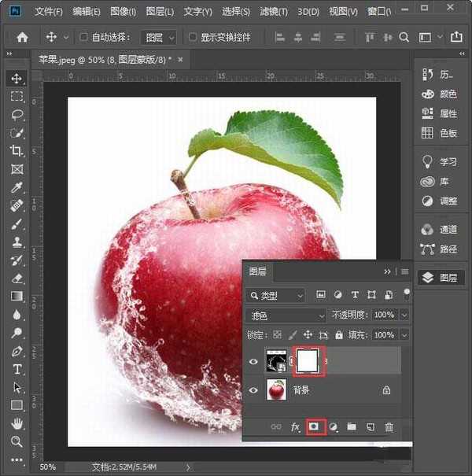Activate the Zoom tool in toolbar
Viewport: 472px width, 476px height.
click(x=17, y=441)
